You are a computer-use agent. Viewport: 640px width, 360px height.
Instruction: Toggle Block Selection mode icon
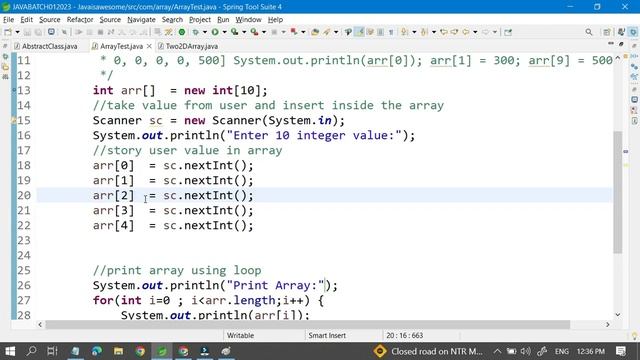click(x=380, y=32)
